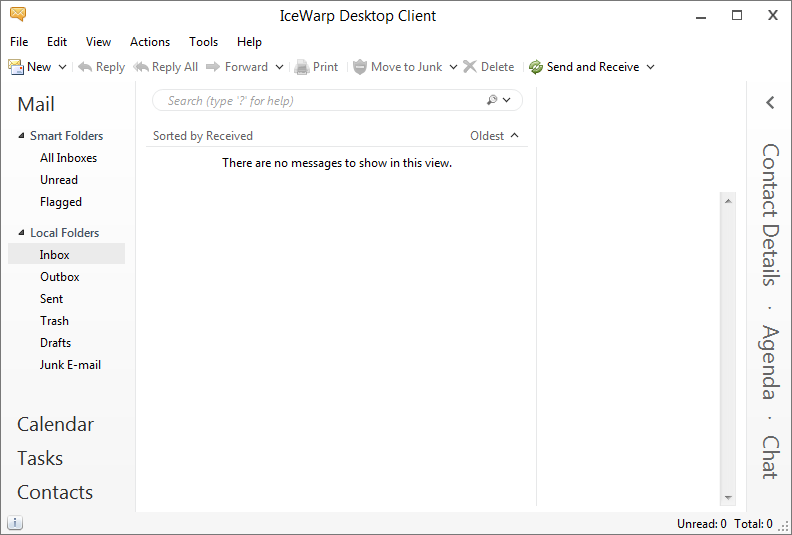Click the info icon in the status bar
Viewport: 792px width, 535px height.
coord(15,523)
